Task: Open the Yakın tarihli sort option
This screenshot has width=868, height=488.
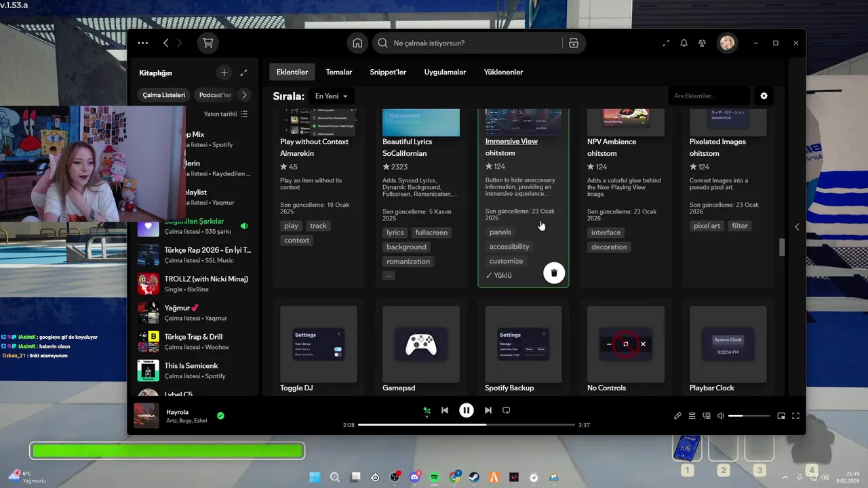Action: [220, 114]
